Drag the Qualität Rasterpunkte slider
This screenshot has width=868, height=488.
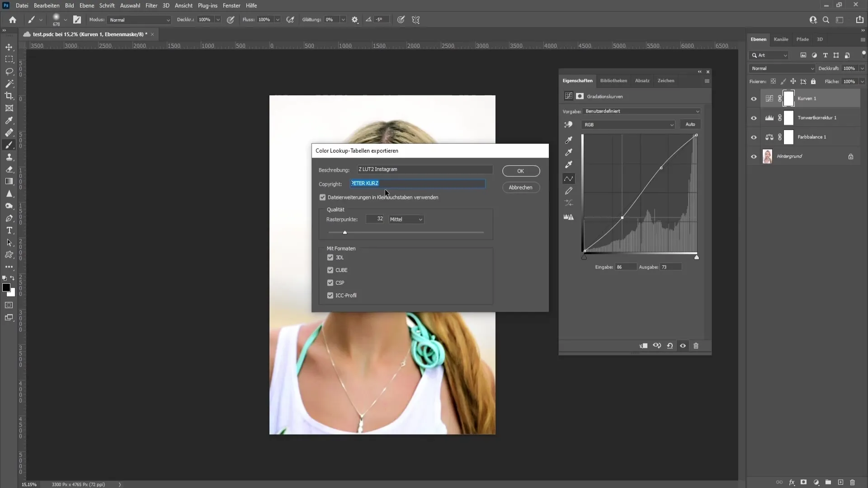tap(345, 231)
